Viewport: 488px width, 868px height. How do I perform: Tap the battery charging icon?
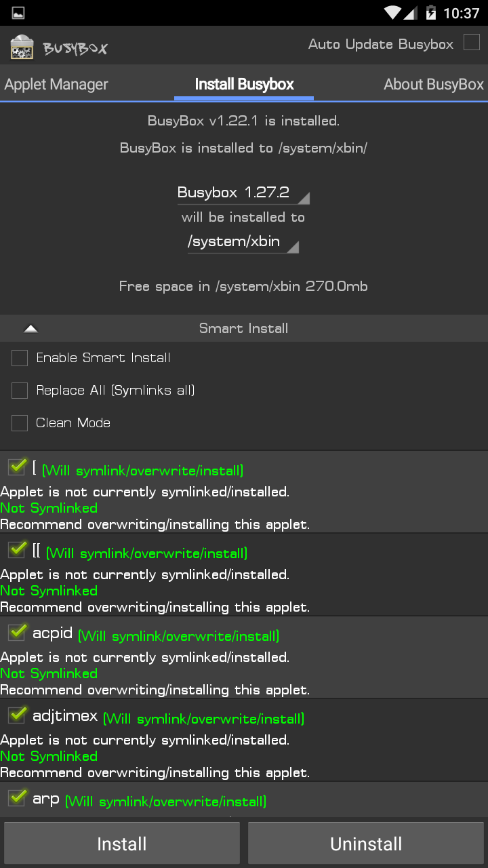click(431, 13)
